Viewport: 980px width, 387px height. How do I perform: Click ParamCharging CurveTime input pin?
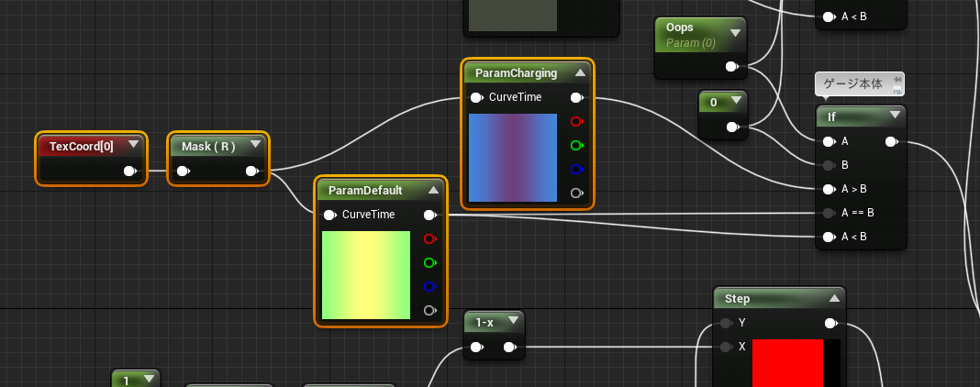coord(477,97)
